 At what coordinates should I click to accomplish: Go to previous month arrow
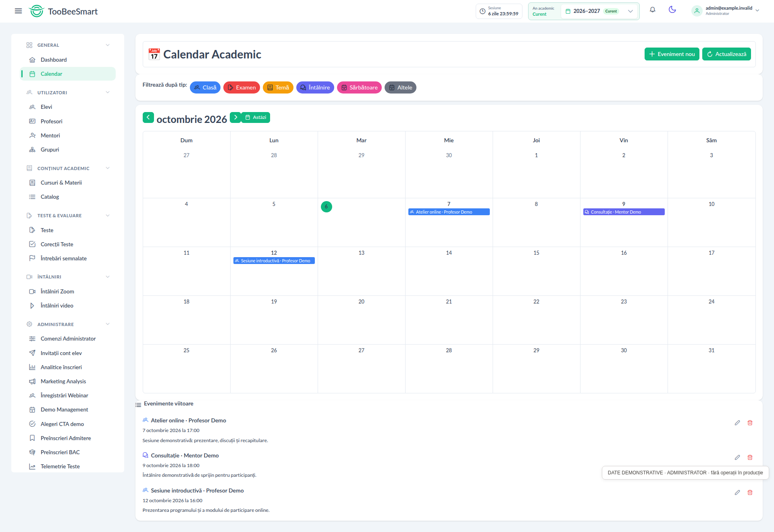(x=148, y=117)
